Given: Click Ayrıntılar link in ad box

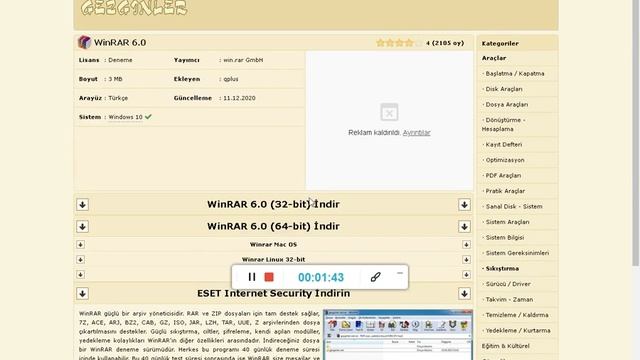Looking at the screenshot, I should [x=416, y=133].
